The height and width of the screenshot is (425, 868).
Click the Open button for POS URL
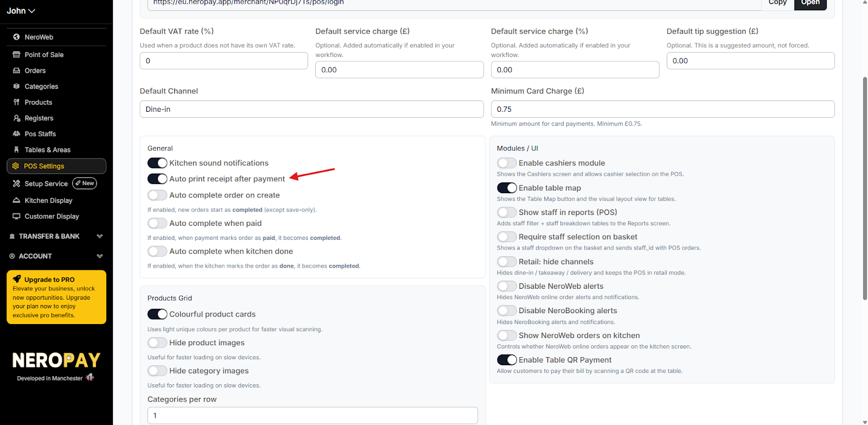point(810,3)
